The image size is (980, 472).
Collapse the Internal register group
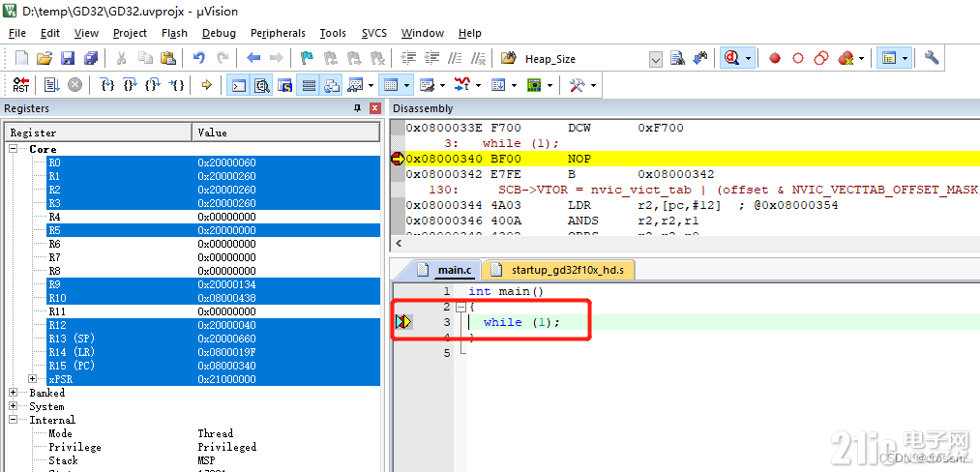point(14,420)
